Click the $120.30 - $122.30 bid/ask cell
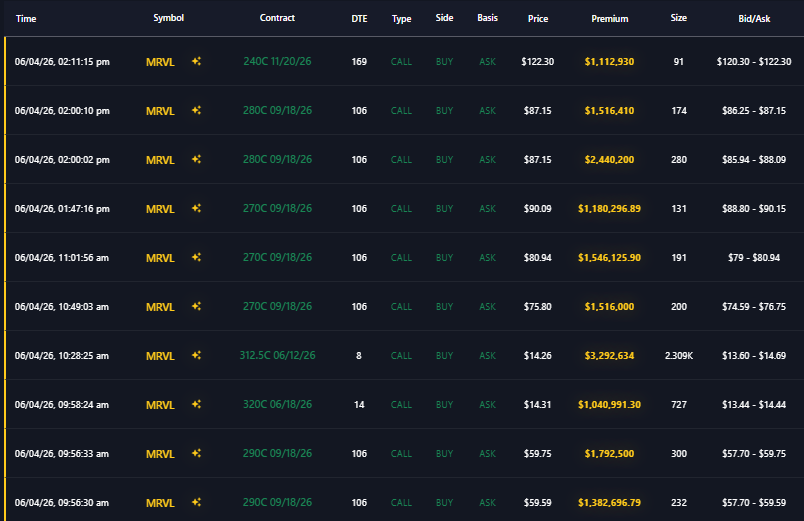 coord(754,62)
